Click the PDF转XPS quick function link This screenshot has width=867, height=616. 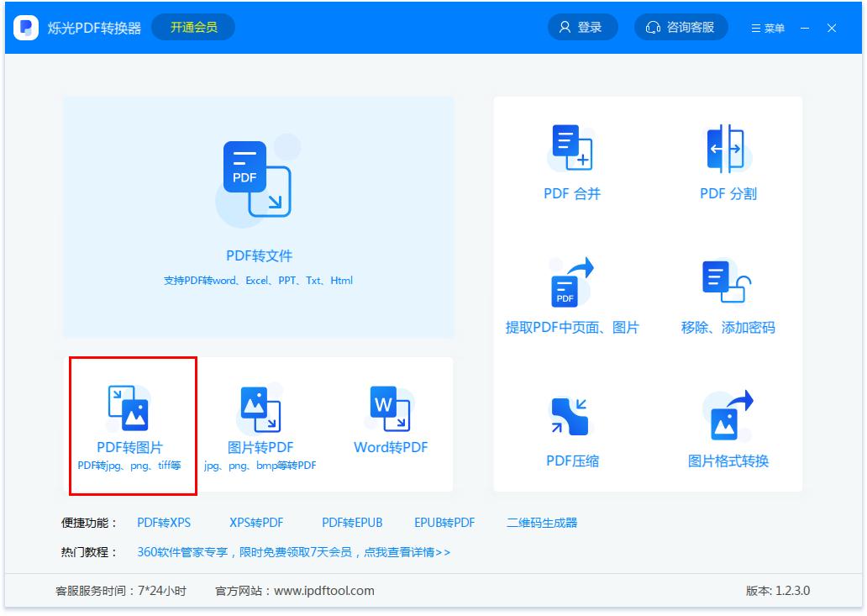[x=166, y=522]
